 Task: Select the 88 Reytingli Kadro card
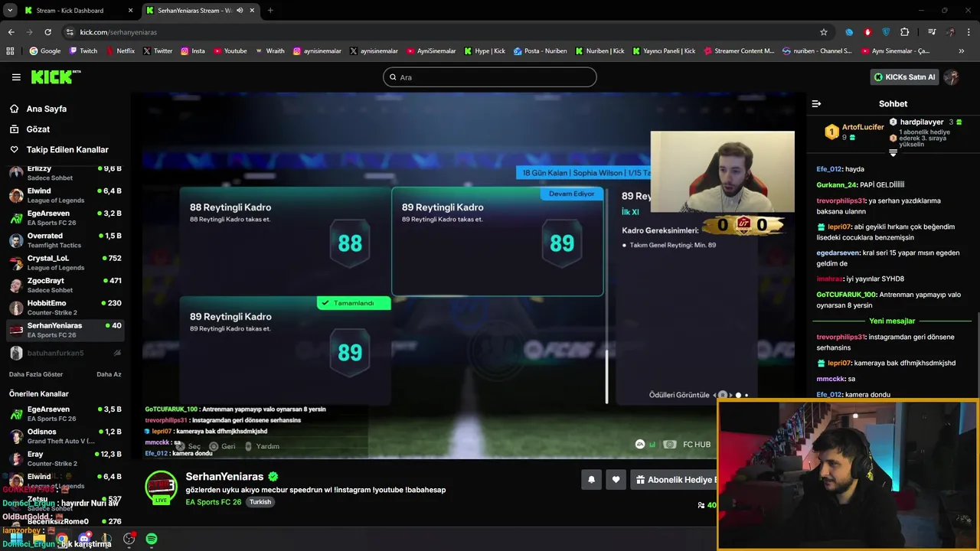[284, 241]
